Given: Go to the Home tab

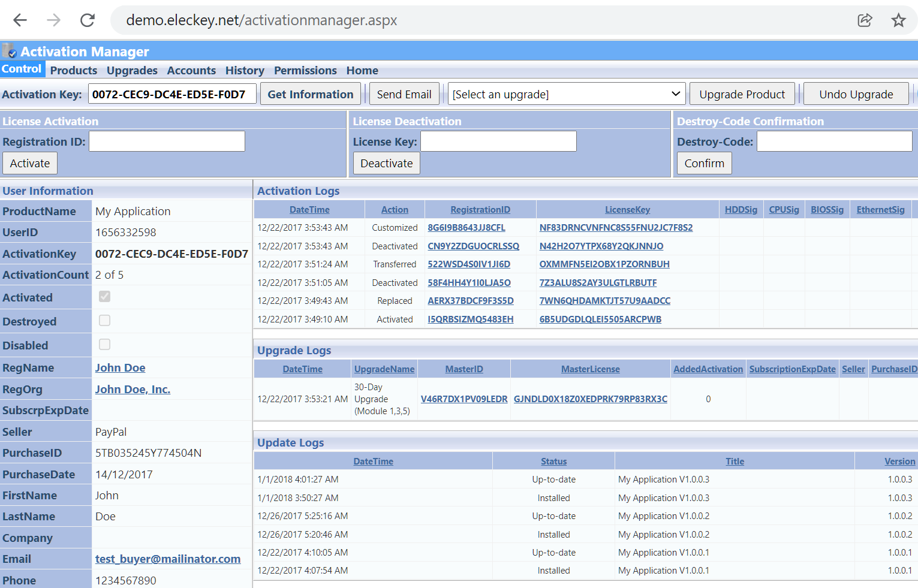Looking at the screenshot, I should (362, 70).
